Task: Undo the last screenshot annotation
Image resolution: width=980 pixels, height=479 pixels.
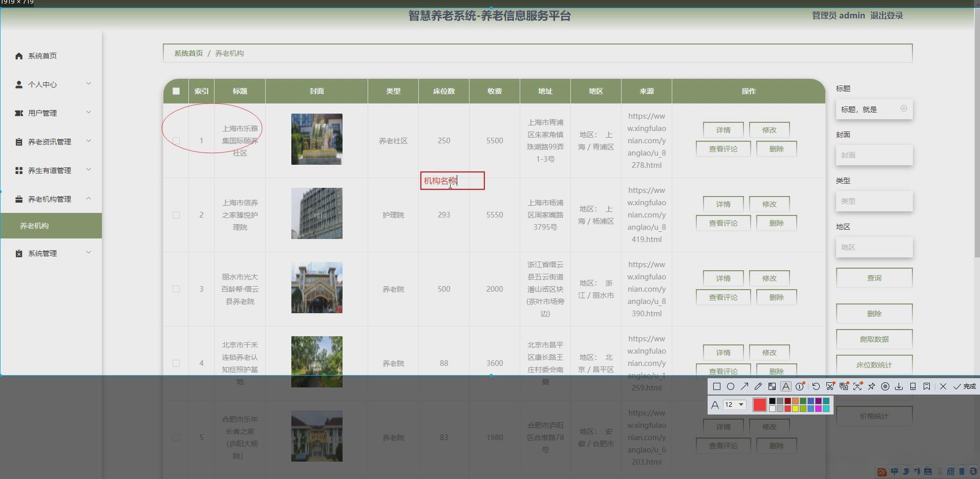Action: (x=816, y=386)
